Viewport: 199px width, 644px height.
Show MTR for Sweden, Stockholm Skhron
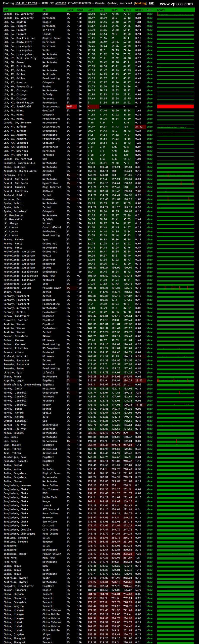pyautogui.click(x=150, y=336)
